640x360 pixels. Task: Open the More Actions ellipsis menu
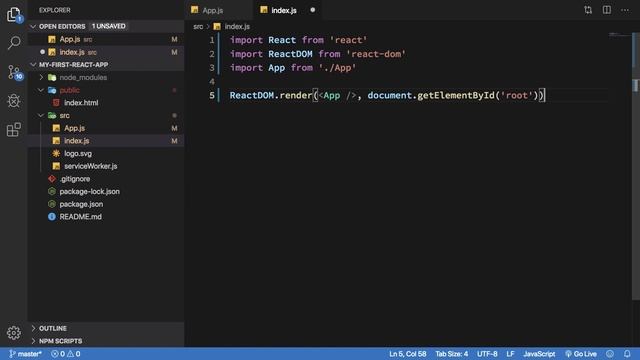625,10
